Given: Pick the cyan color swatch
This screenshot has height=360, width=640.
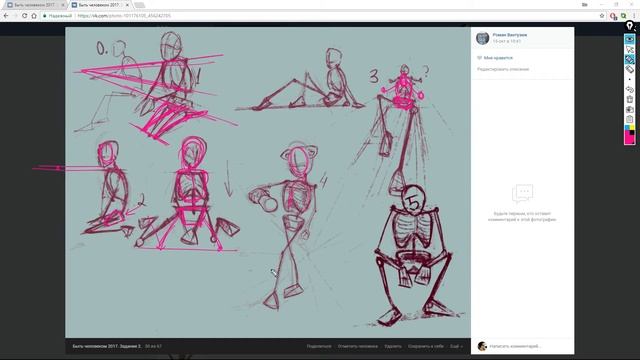Looking at the screenshot, I should (627, 128).
